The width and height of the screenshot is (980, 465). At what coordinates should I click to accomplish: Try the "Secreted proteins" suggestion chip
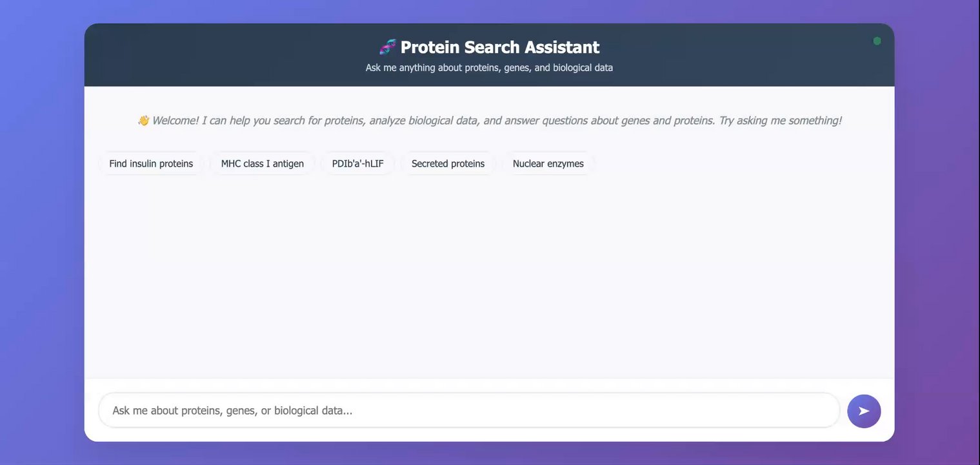(448, 164)
